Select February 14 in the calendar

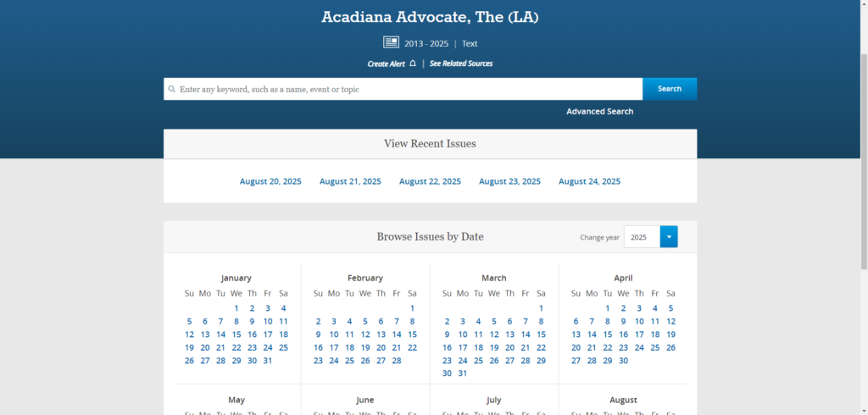(397, 335)
